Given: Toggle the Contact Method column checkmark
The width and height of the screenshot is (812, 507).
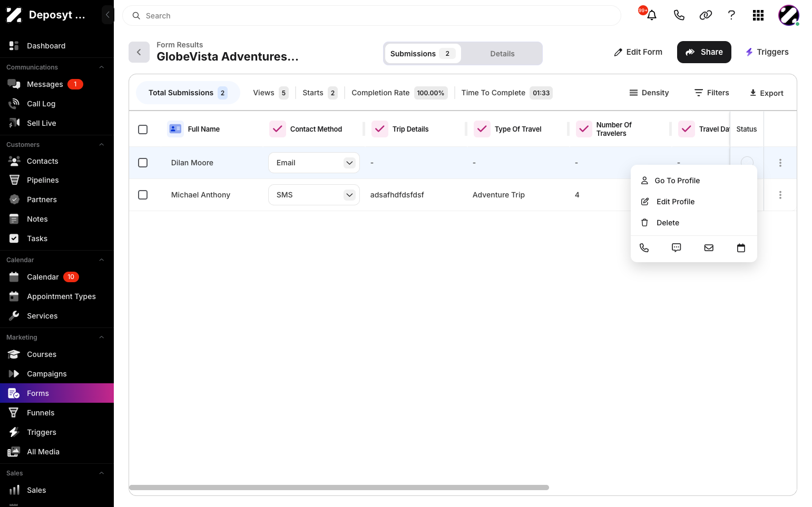Looking at the screenshot, I should click(x=278, y=129).
